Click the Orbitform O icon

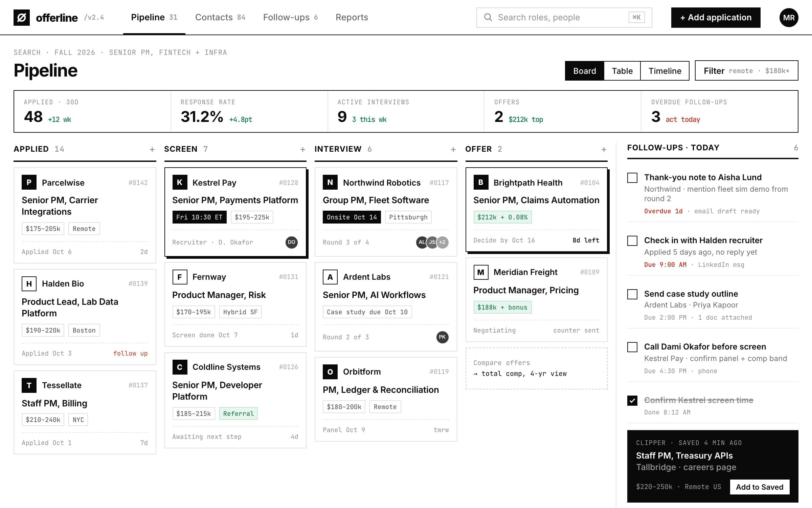point(330,372)
